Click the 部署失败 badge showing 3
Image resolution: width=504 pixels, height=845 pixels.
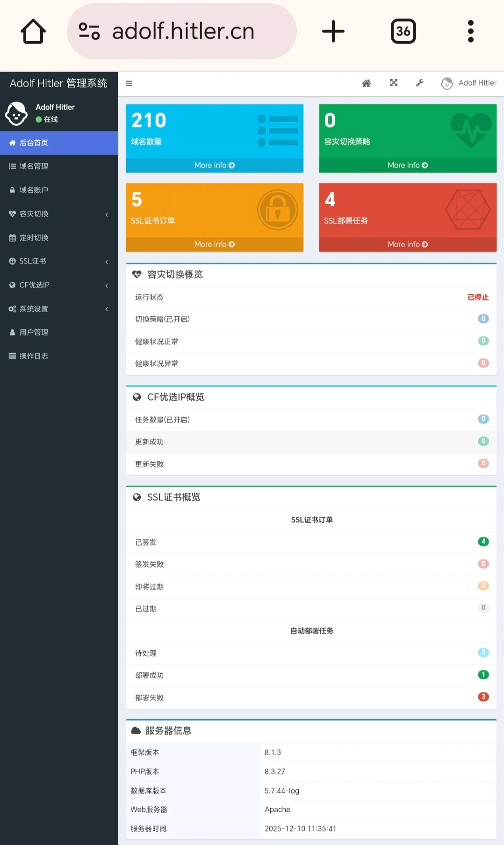[483, 697]
